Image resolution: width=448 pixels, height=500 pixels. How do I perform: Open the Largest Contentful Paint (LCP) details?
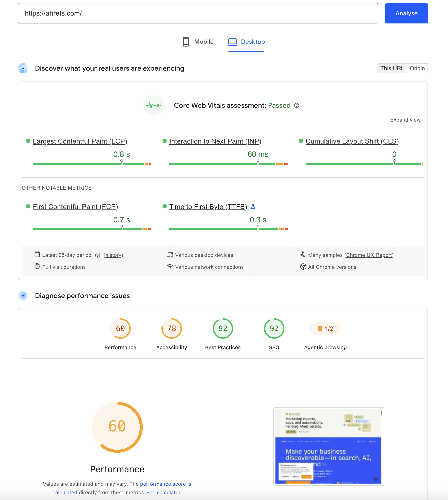point(80,141)
